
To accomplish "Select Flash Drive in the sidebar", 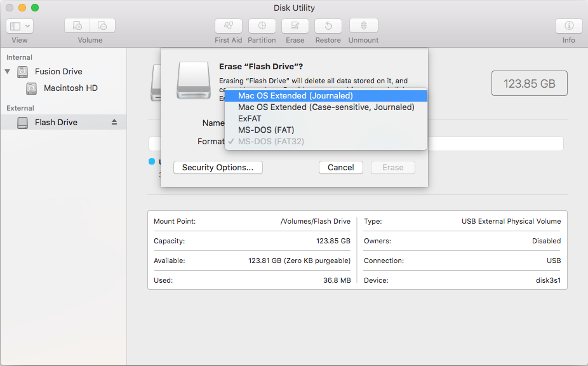I will 63,123.
